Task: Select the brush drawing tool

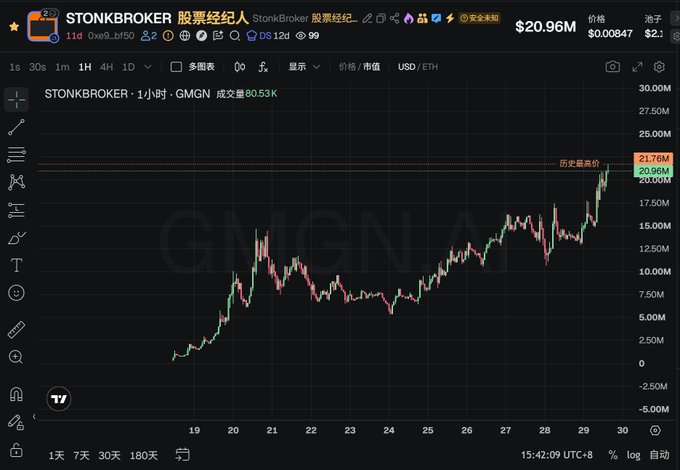Action: (x=16, y=238)
